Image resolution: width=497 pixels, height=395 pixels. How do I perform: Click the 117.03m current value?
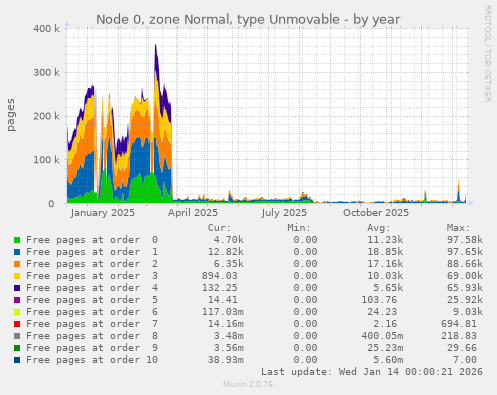pos(223,312)
